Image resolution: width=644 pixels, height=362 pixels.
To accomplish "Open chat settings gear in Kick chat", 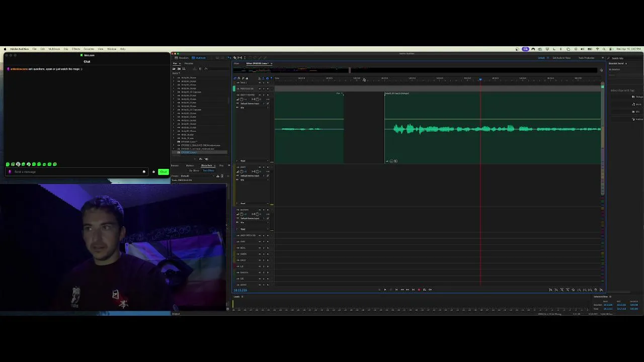I will click(153, 171).
